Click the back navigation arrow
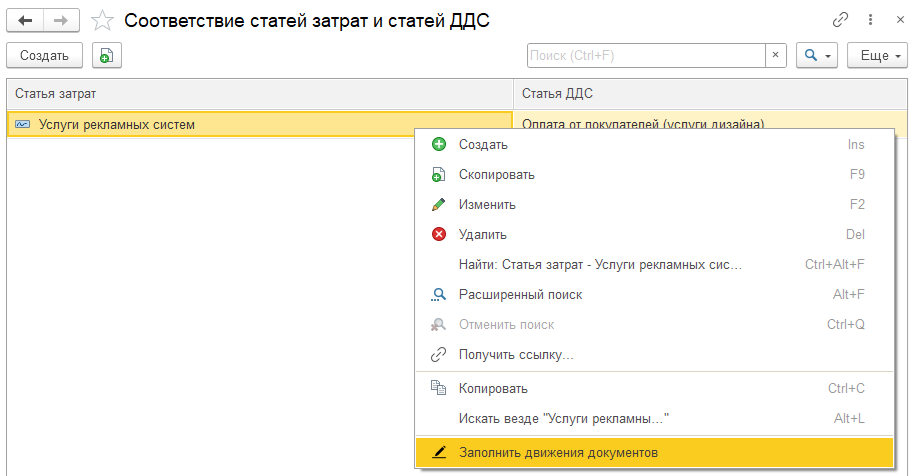The height and width of the screenshot is (476, 916). pyautogui.click(x=25, y=21)
